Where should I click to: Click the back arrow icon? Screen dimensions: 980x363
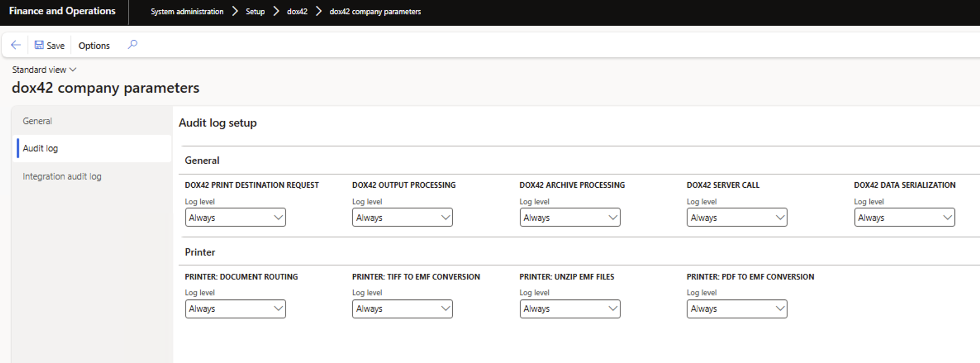tap(16, 45)
